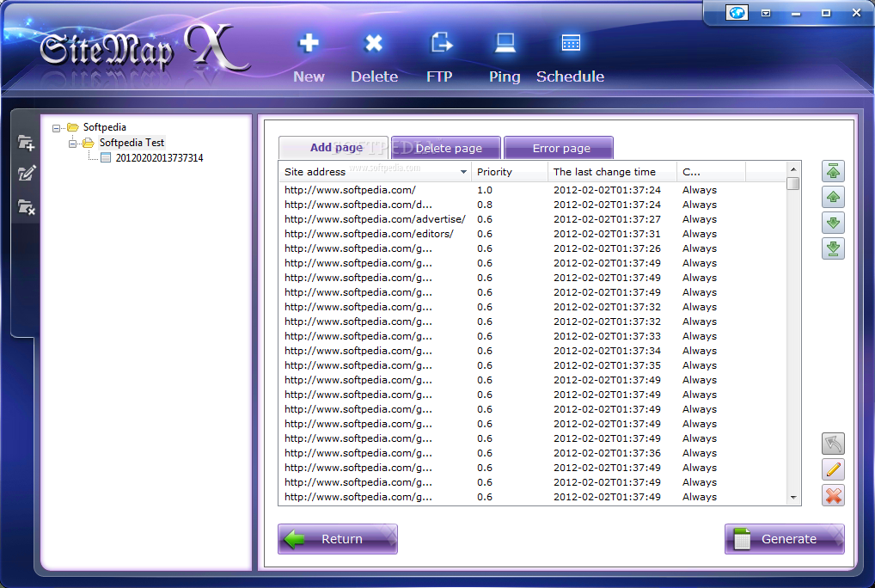Select row http://www.softpedia.com/editors/
875x588 pixels.
coord(532,234)
